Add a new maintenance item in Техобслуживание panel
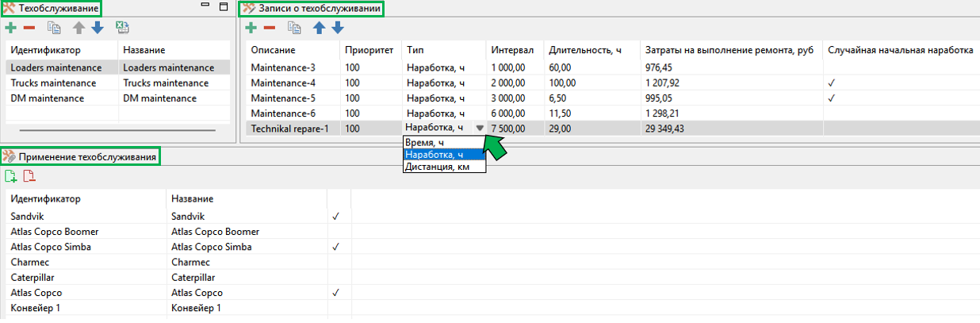Image resolution: width=980 pixels, height=323 pixels. 11,28
